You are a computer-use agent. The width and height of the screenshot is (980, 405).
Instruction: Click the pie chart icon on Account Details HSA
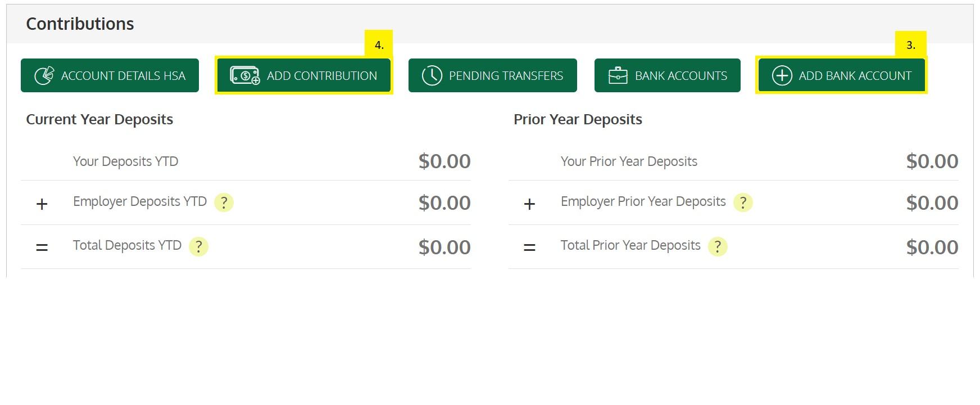(44, 75)
